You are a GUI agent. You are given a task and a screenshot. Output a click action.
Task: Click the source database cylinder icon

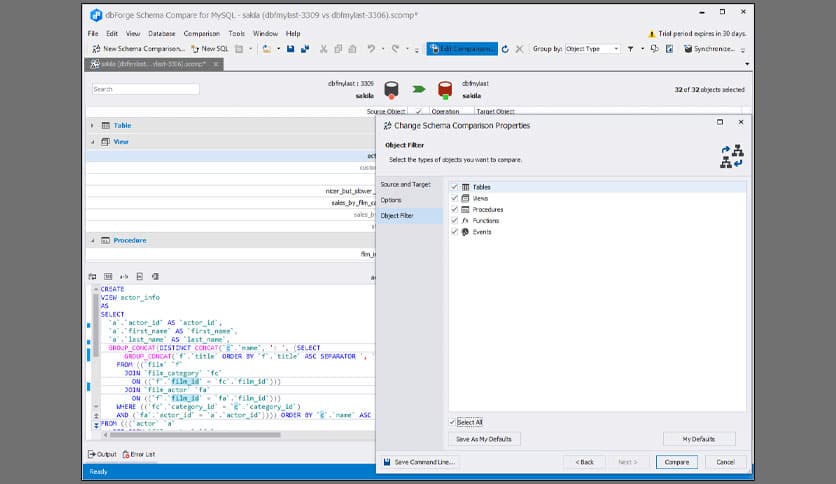click(x=391, y=90)
